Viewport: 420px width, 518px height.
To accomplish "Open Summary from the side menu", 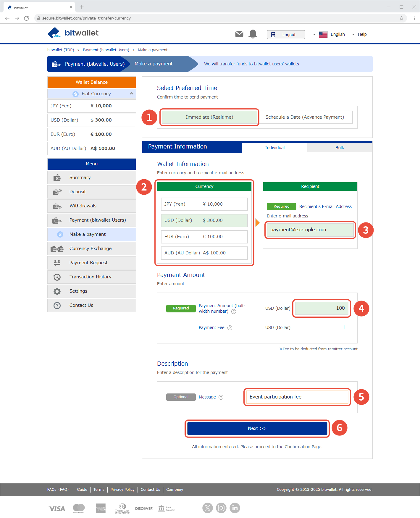I will coord(92,177).
